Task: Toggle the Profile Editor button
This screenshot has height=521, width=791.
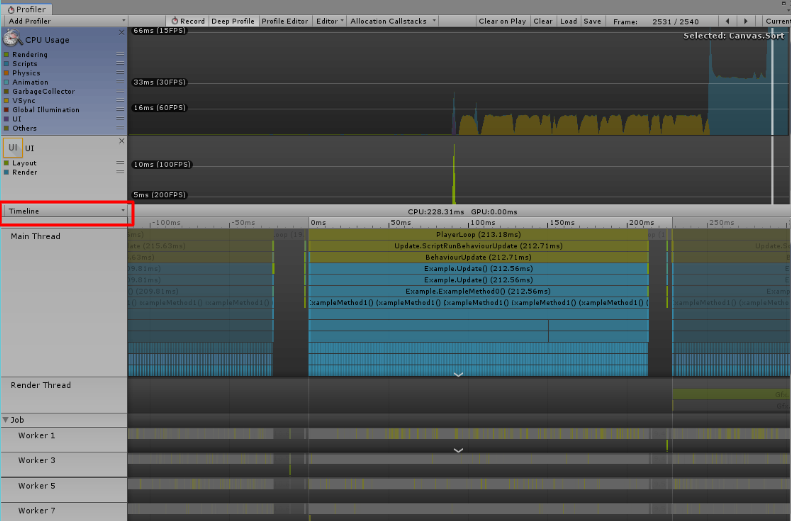Action: click(285, 21)
